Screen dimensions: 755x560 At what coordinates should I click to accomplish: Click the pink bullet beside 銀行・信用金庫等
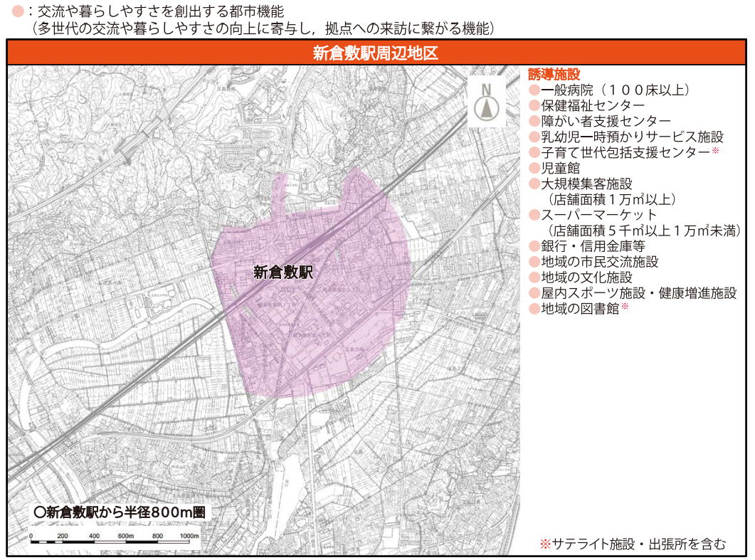tap(534, 246)
